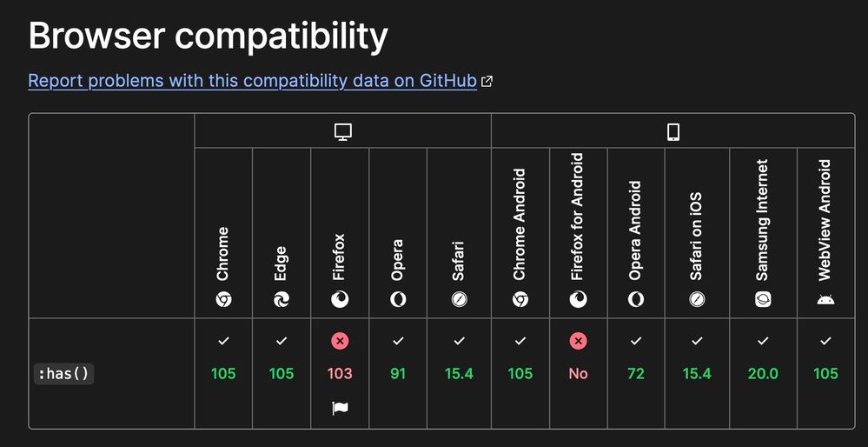The image size is (868, 447).
Task: Click the Chrome browser logo icon
Action: (223, 300)
